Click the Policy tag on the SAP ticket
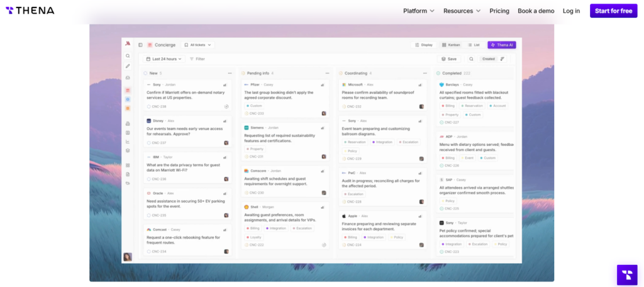644x287 pixels. click(448, 201)
